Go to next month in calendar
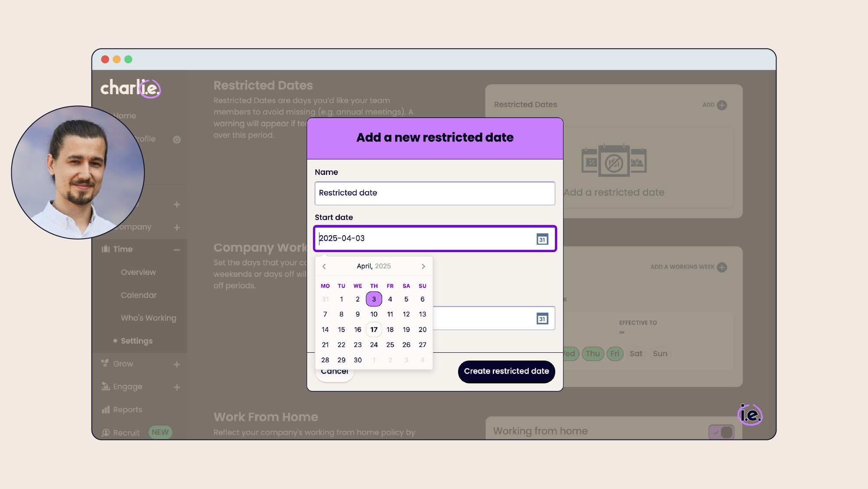The image size is (868, 489). click(x=423, y=266)
